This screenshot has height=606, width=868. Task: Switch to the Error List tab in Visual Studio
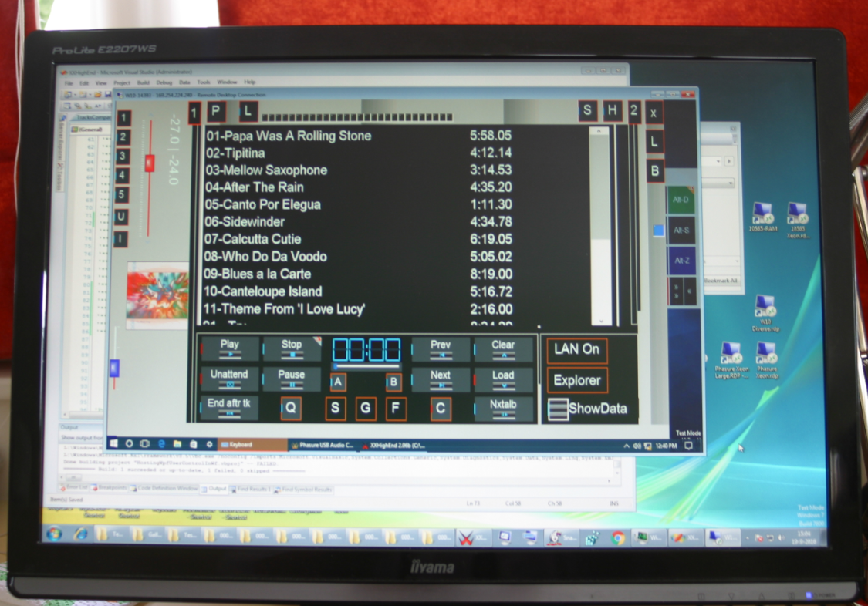coord(76,487)
